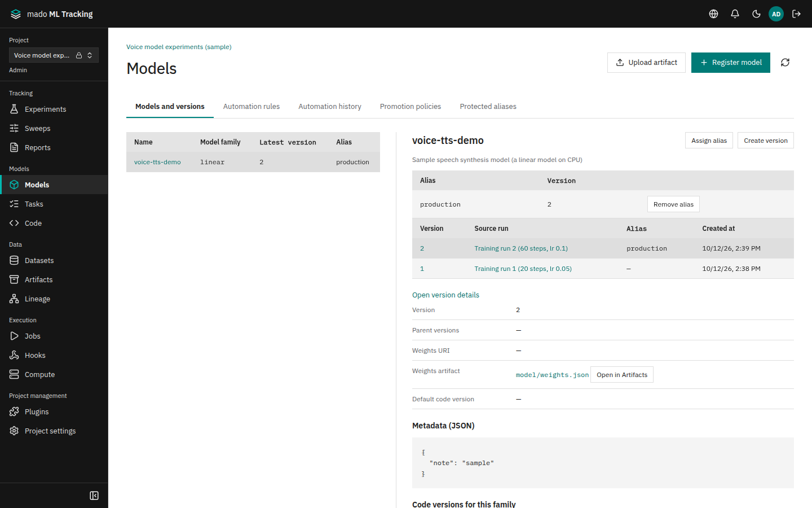Open Promotion policies tab

click(x=411, y=107)
